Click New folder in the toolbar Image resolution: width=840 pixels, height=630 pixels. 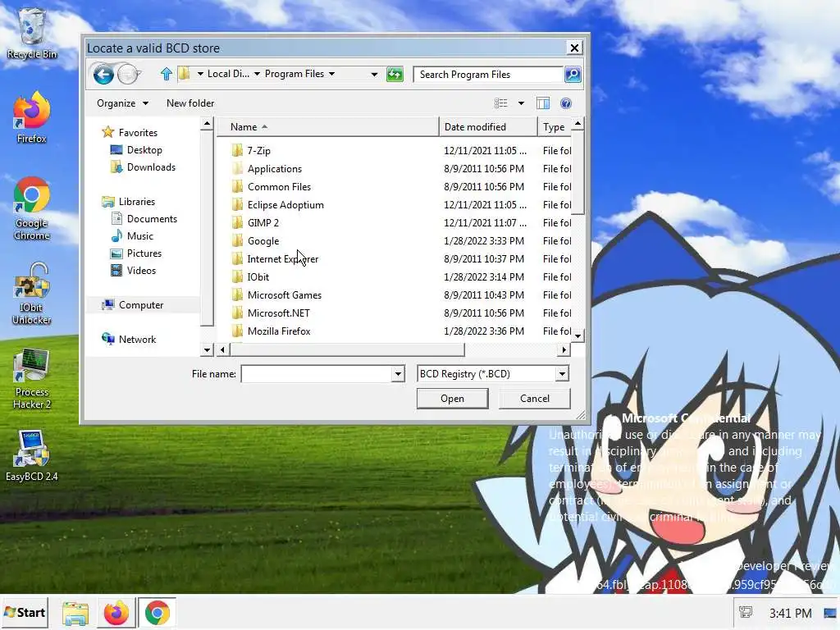coord(190,103)
